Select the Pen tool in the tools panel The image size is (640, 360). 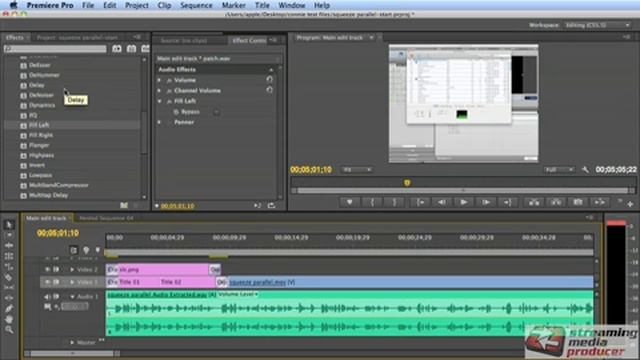[x=9, y=309]
